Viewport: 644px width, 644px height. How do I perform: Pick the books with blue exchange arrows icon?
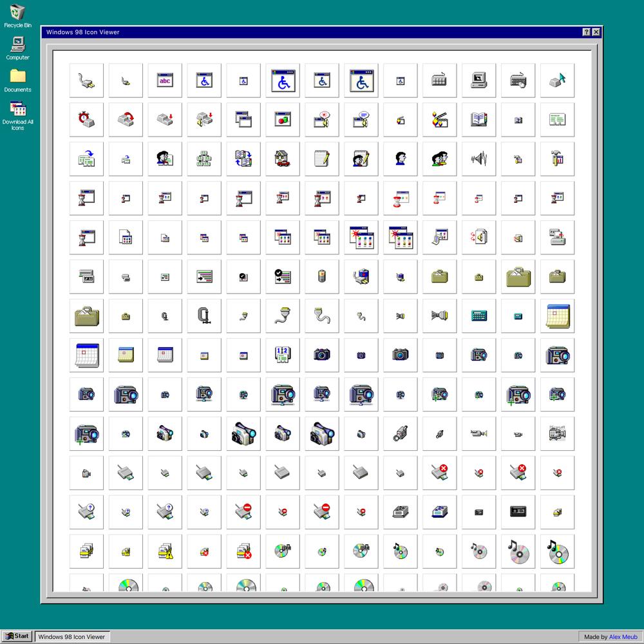click(243, 158)
